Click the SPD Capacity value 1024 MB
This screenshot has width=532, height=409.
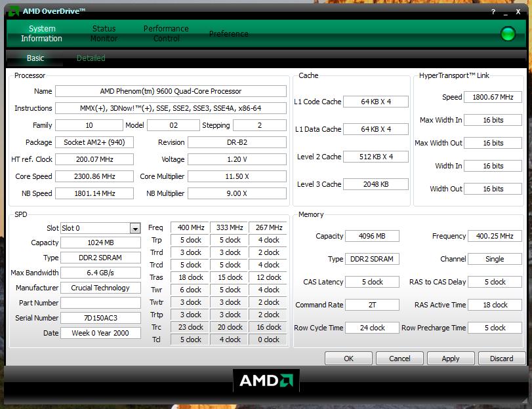pos(100,243)
